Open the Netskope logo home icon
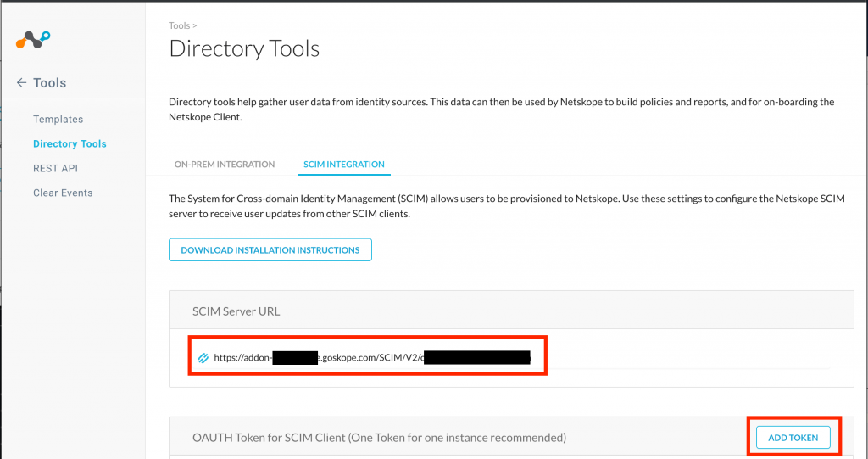 click(x=33, y=40)
